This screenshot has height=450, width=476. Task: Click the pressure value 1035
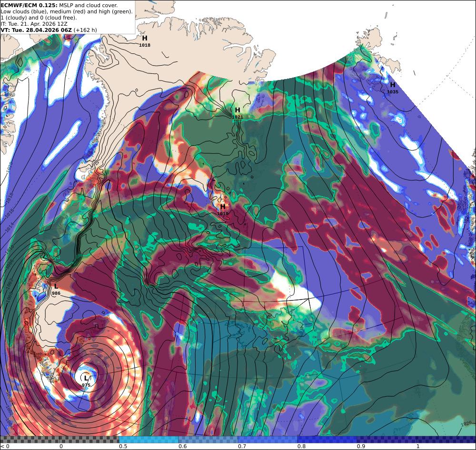pos(393,92)
